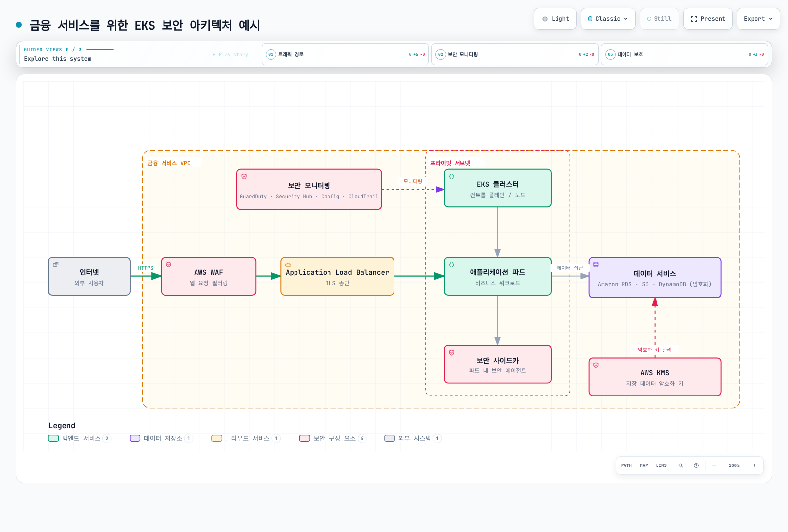Zoom out with the minus button
Viewport: 788px width, 532px height.
(714, 465)
